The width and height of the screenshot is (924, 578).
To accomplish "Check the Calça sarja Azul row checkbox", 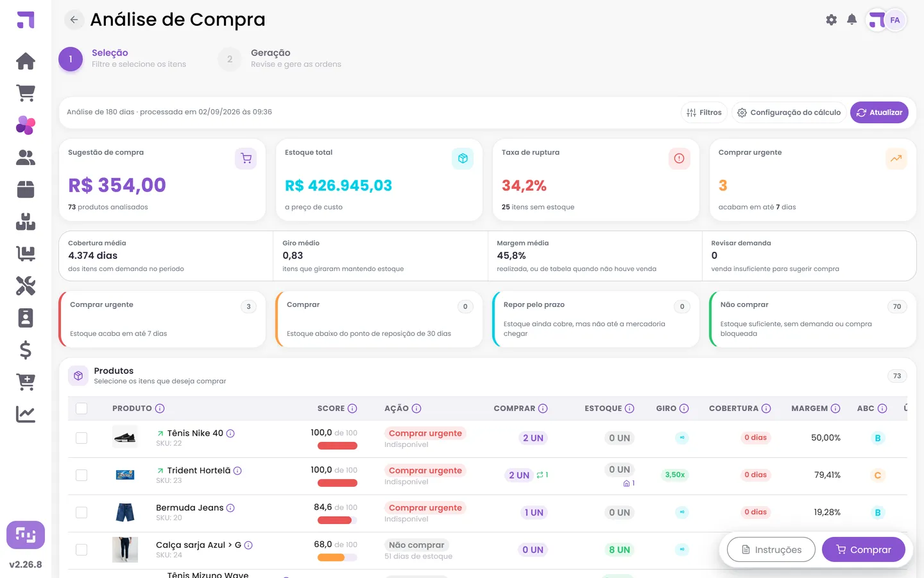I will 81,550.
